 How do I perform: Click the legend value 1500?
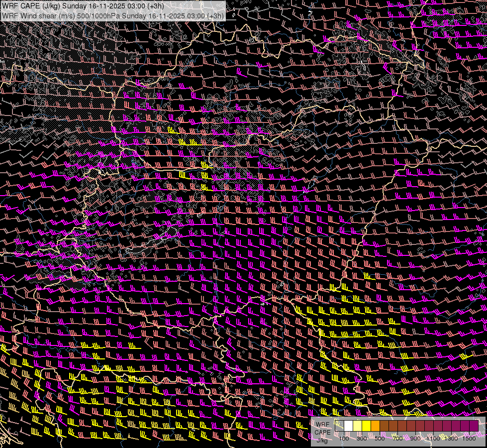click(469, 439)
